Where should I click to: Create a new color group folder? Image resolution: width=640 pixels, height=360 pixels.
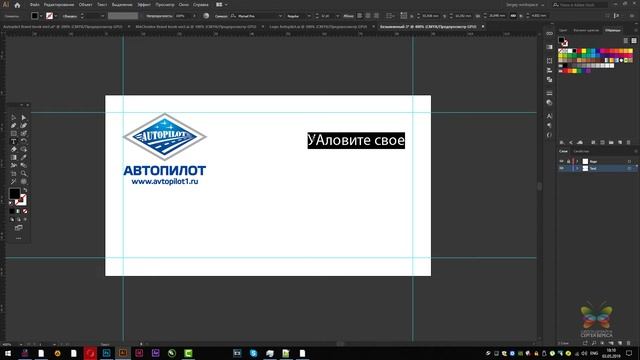click(611, 142)
